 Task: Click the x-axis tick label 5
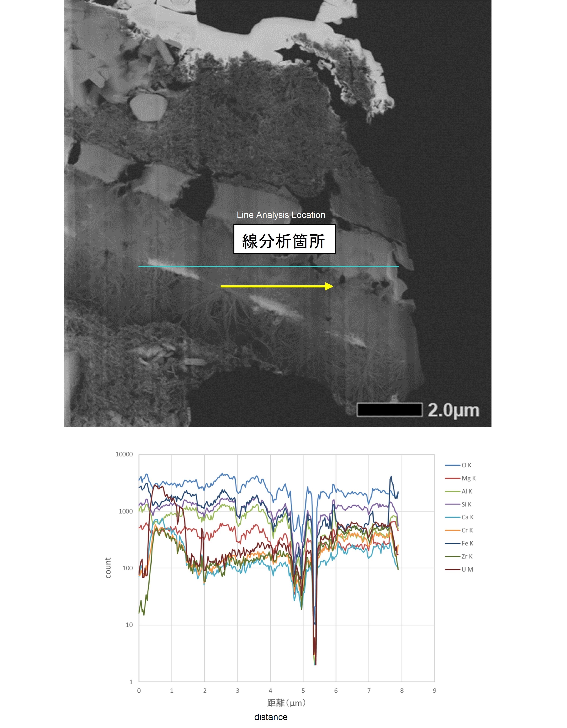click(x=303, y=691)
